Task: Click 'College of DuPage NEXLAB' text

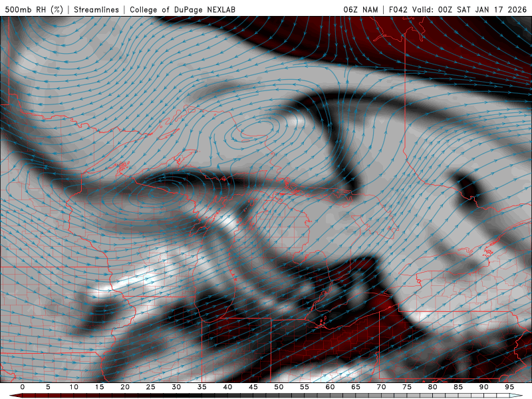Action: (x=182, y=10)
